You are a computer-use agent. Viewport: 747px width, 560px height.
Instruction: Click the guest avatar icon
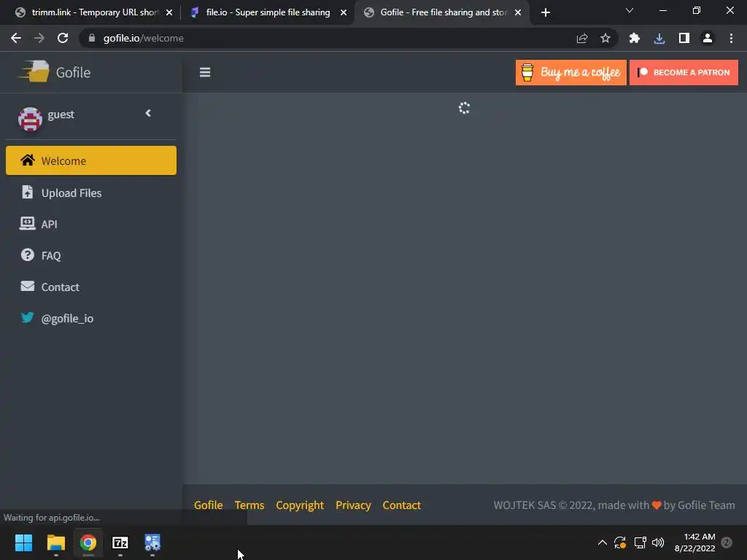click(x=30, y=119)
